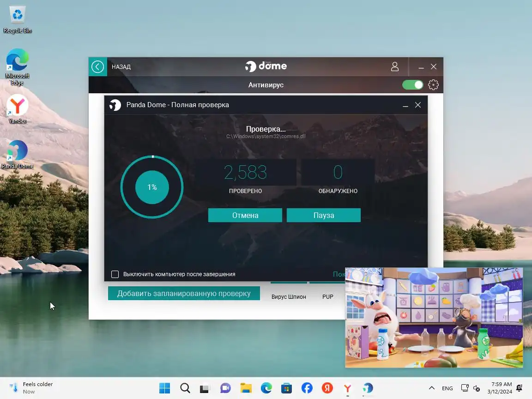Click the ENG language indicator
The image size is (532, 399).
click(447, 388)
